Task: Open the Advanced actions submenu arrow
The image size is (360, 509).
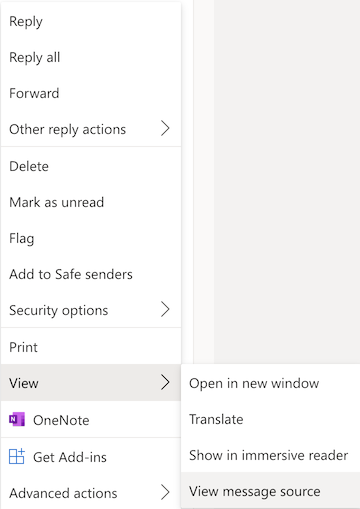Action: coord(165,492)
